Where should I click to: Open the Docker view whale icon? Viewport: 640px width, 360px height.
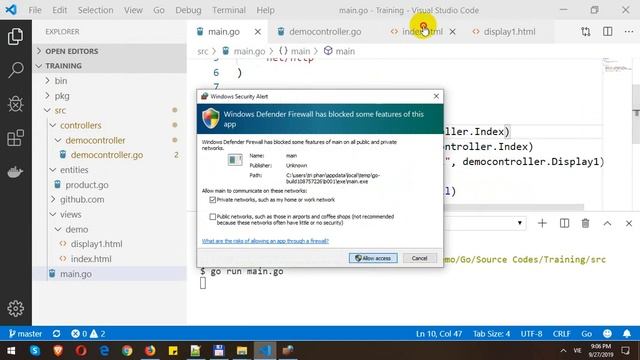coord(16,172)
